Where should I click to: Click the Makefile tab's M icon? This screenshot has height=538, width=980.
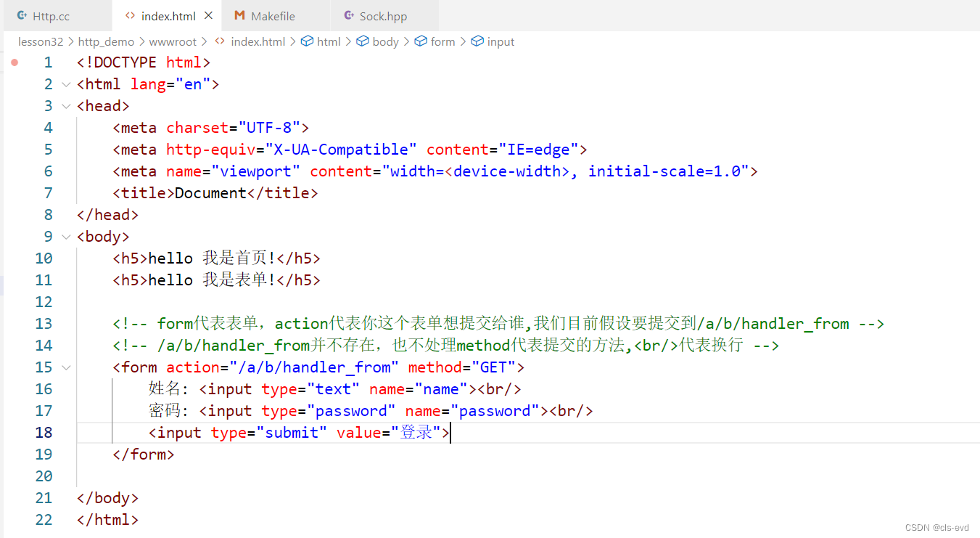click(x=239, y=16)
